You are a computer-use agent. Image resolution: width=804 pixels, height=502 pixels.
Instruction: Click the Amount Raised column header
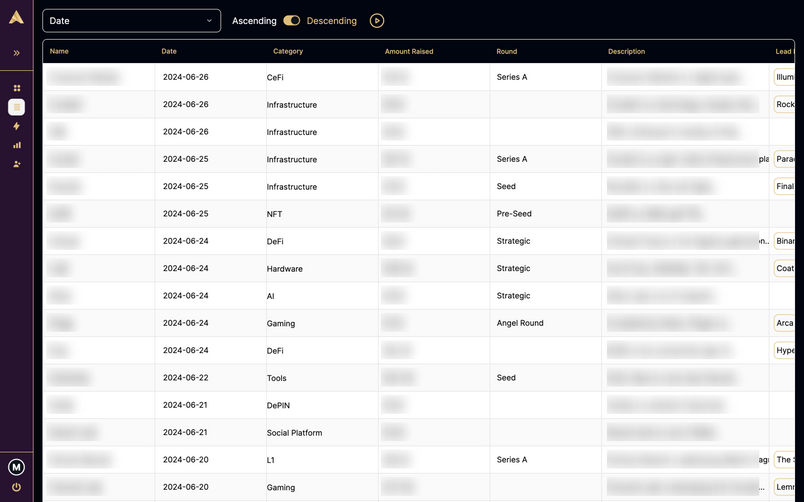(408, 51)
